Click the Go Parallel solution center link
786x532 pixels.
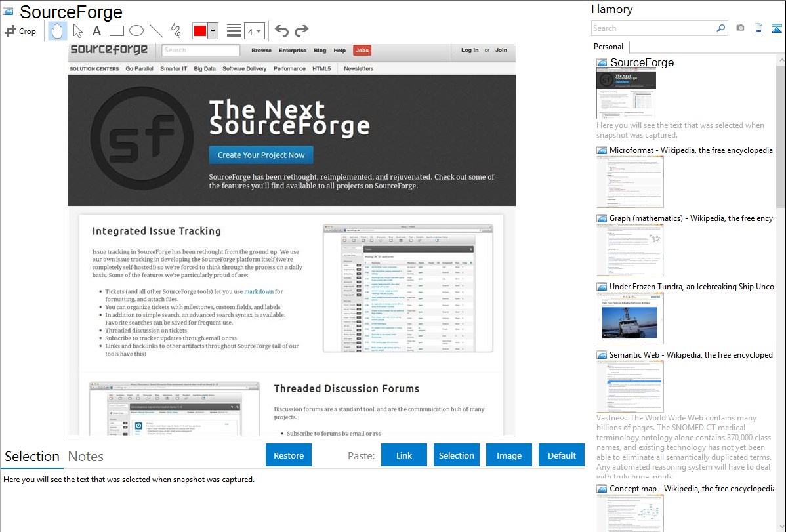139,69
